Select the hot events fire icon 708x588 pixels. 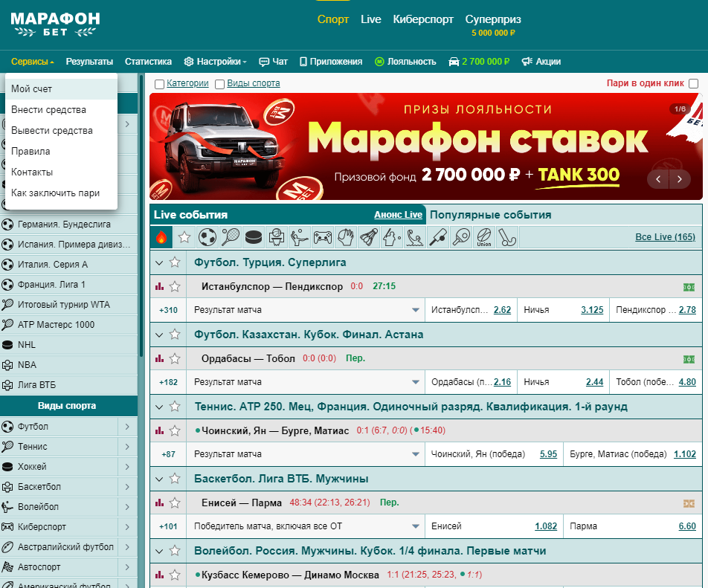pyautogui.click(x=161, y=237)
